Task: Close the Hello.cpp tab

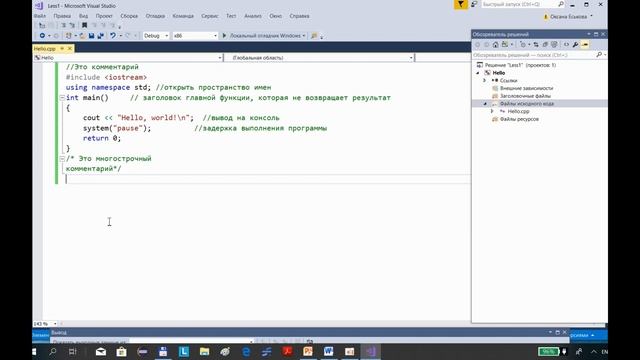Action: click(x=69, y=49)
